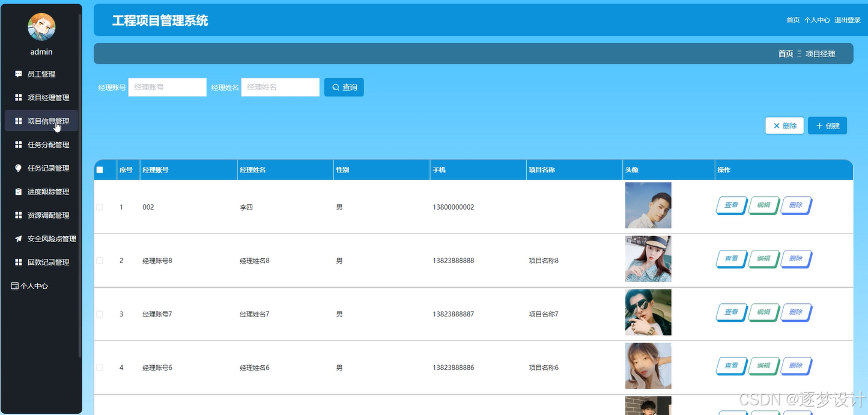Click the grid icon beside 任务分配管理
The width and height of the screenshot is (868, 415).
(18, 144)
